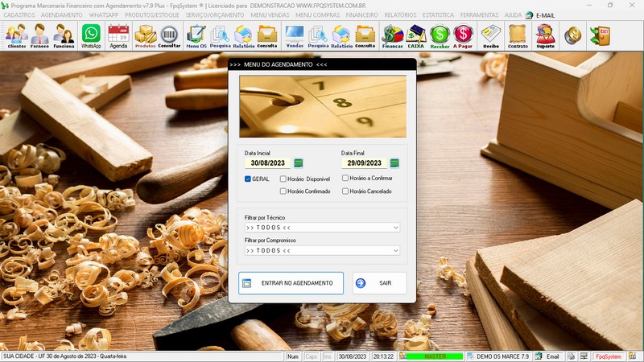Open the Agenda calendar icon

coord(118,35)
